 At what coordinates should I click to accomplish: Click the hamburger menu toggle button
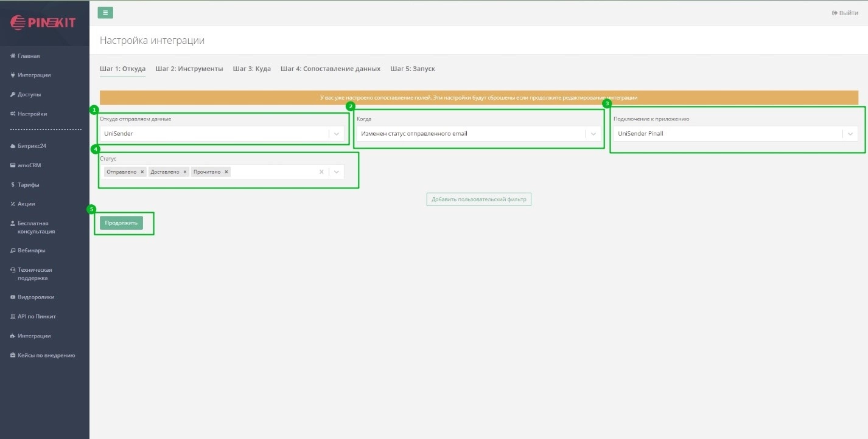click(x=105, y=12)
